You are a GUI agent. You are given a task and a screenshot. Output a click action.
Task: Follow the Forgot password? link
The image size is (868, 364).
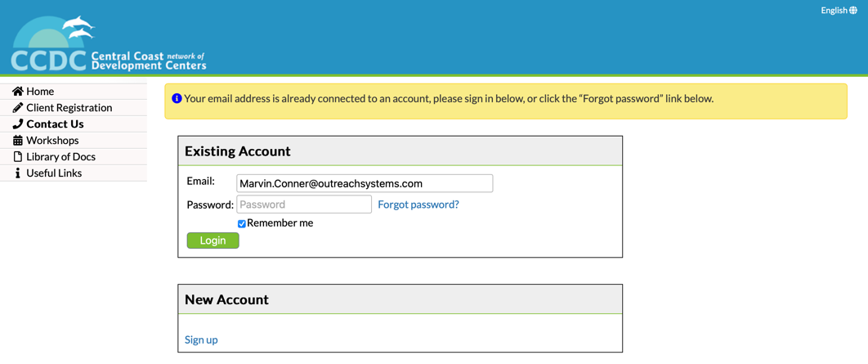(418, 204)
